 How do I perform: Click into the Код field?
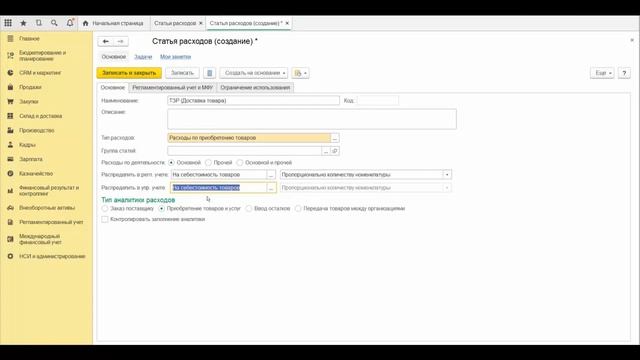tap(378, 100)
